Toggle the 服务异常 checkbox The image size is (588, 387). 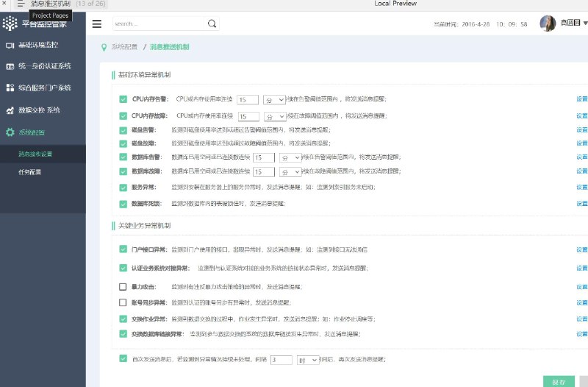point(123,188)
